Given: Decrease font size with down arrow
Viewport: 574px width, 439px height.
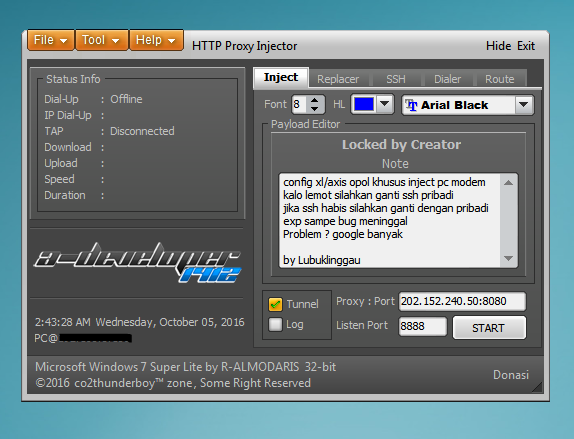Looking at the screenshot, I should pyautogui.click(x=314, y=109).
